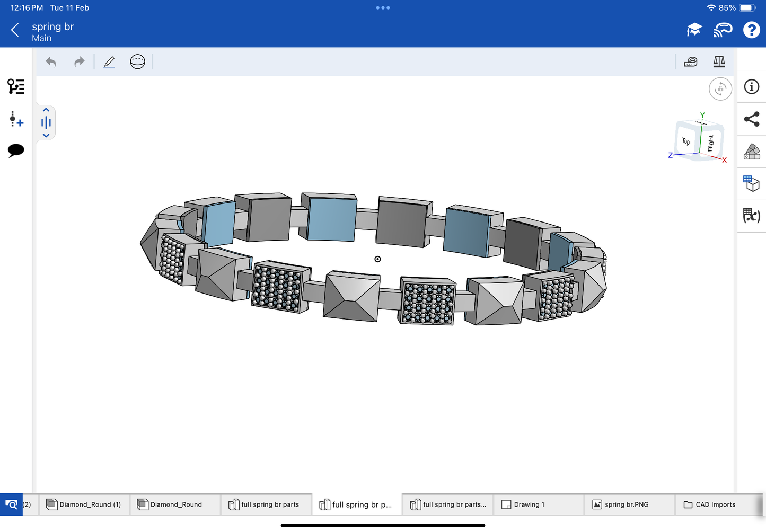Click the down chevron on panel handle
Viewport: 766px width, 532px height.
click(x=46, y=136)
